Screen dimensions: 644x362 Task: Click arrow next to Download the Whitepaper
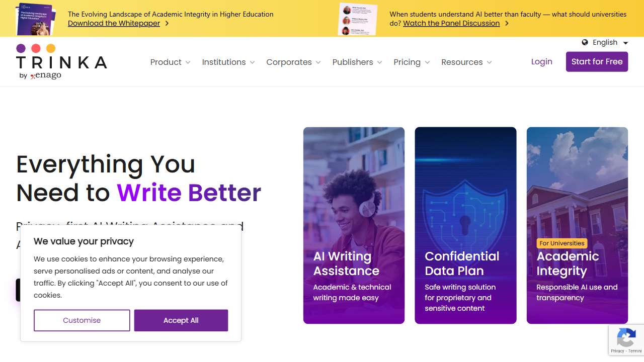tap(167, 23)
